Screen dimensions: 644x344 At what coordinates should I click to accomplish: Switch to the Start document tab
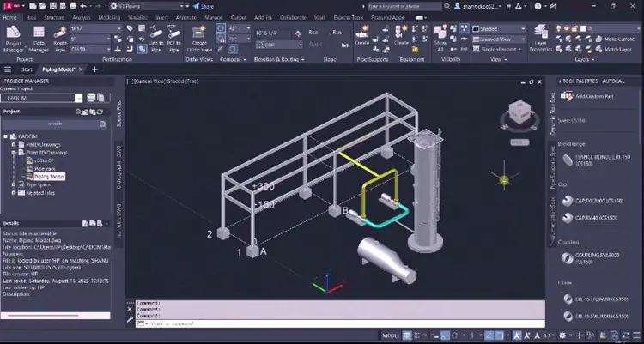[27, 69]
